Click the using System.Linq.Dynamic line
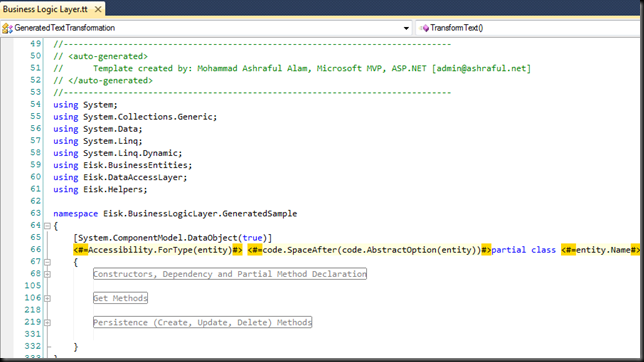644x362 pixels. tap(117, 153)
